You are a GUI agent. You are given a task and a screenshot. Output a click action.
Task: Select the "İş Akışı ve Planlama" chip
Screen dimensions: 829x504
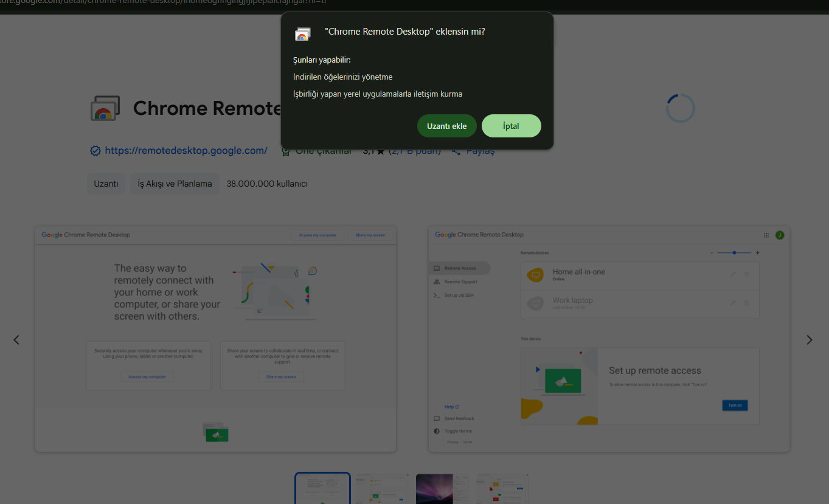(175, 184)
